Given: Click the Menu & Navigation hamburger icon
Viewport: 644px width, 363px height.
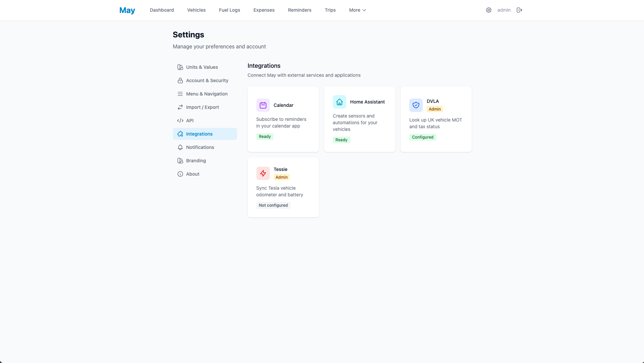Looking at the screenshot, I should 180,94.
